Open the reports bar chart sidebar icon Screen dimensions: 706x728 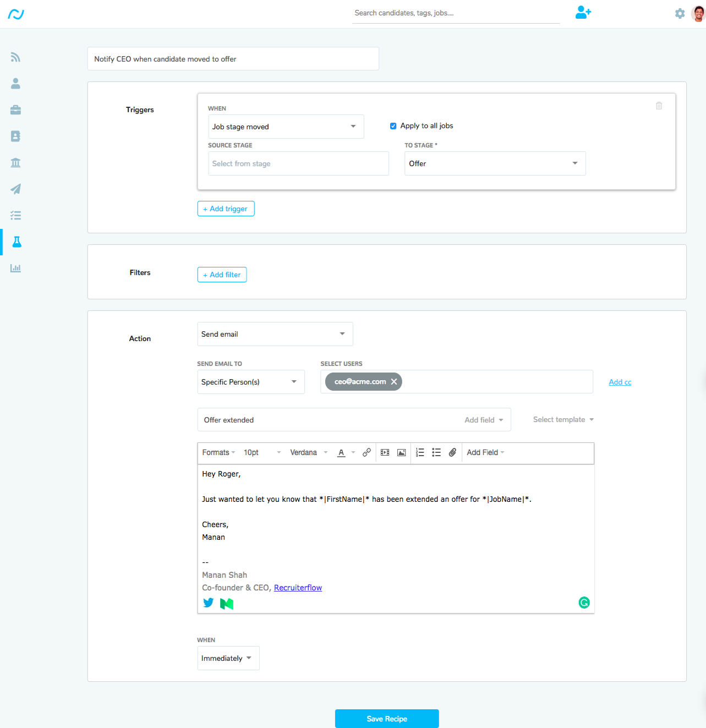coord(15,269)
